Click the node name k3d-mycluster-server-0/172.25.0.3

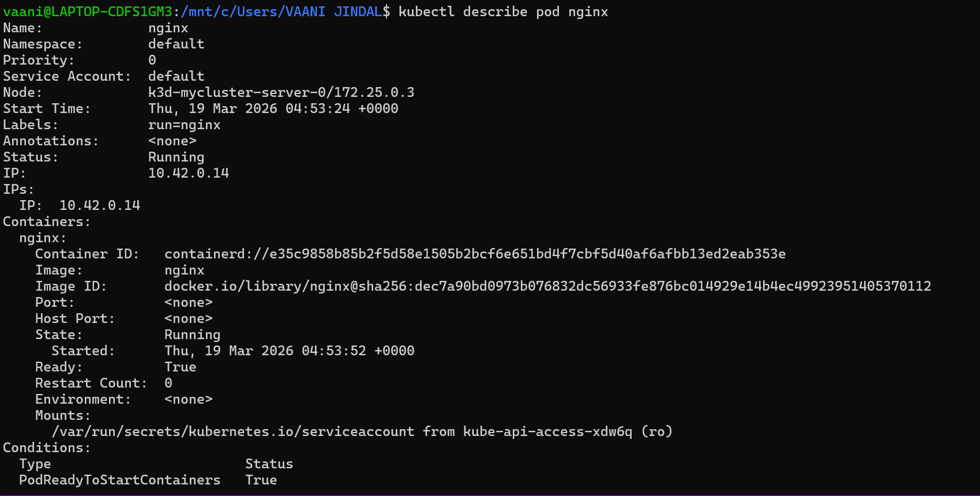coord(281,93)
